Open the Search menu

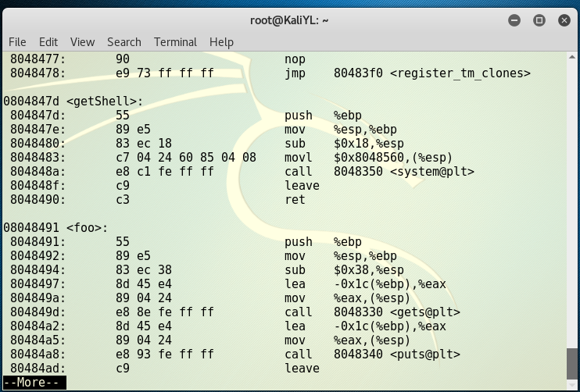coord(124,42)
